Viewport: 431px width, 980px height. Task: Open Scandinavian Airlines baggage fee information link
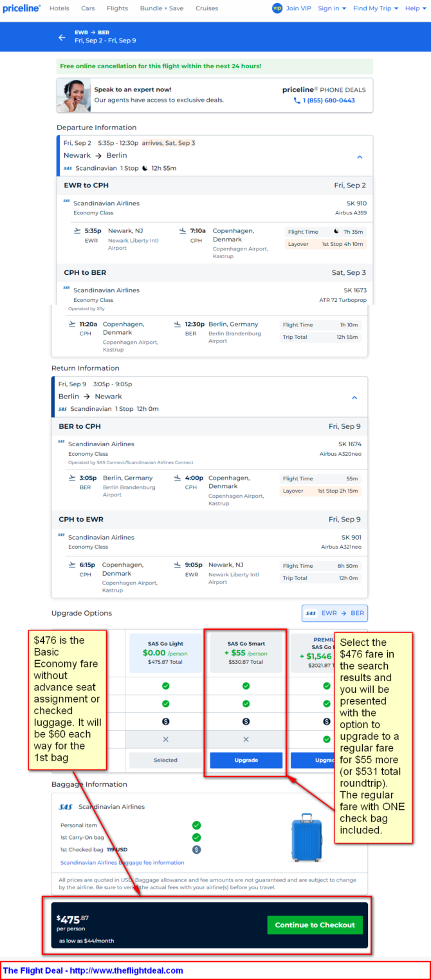point(122,862)
